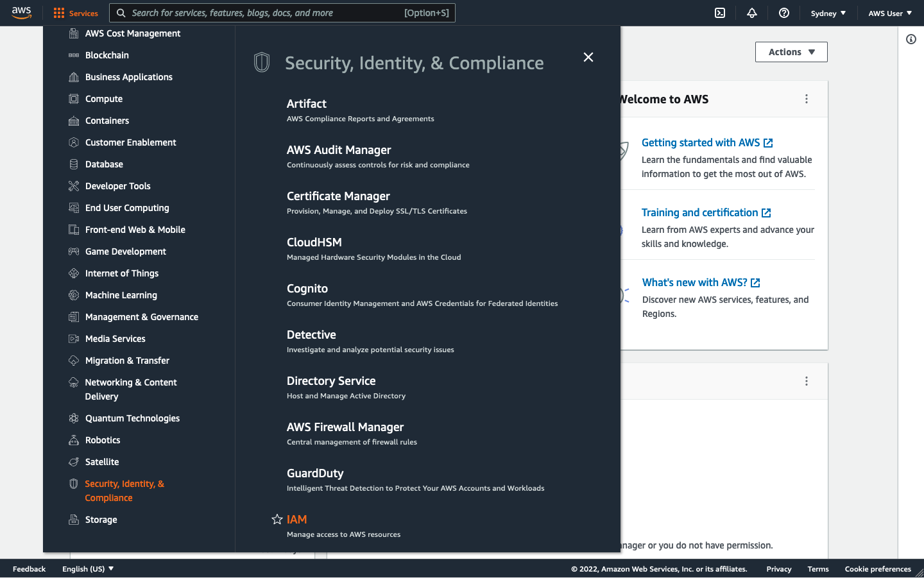Expand the AWS User account dropdown

(890, 13)
